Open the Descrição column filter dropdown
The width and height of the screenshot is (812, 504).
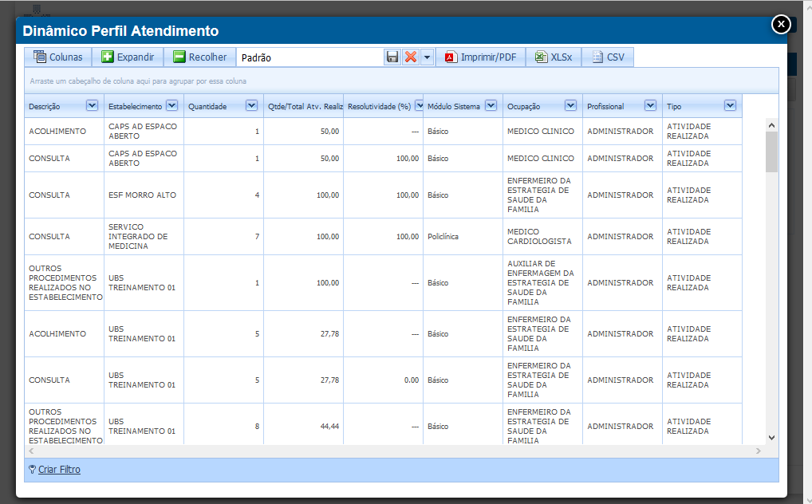pyautogui.click(x=93, y=106)
